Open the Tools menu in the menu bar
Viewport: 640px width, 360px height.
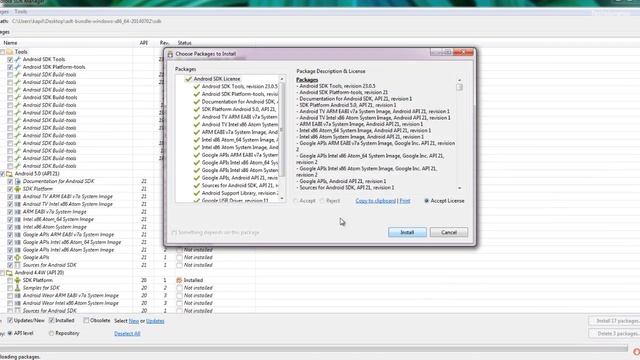tap(20, 12)
